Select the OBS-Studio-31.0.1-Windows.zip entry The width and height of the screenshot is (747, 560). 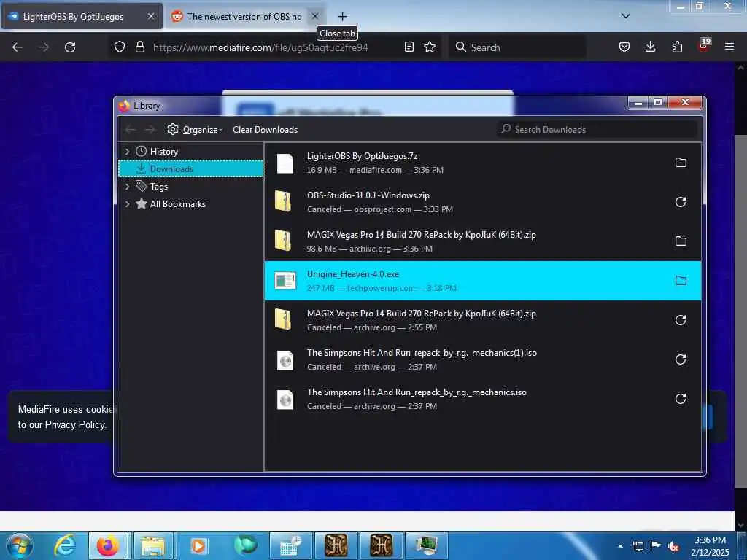(x=483, y=202)
